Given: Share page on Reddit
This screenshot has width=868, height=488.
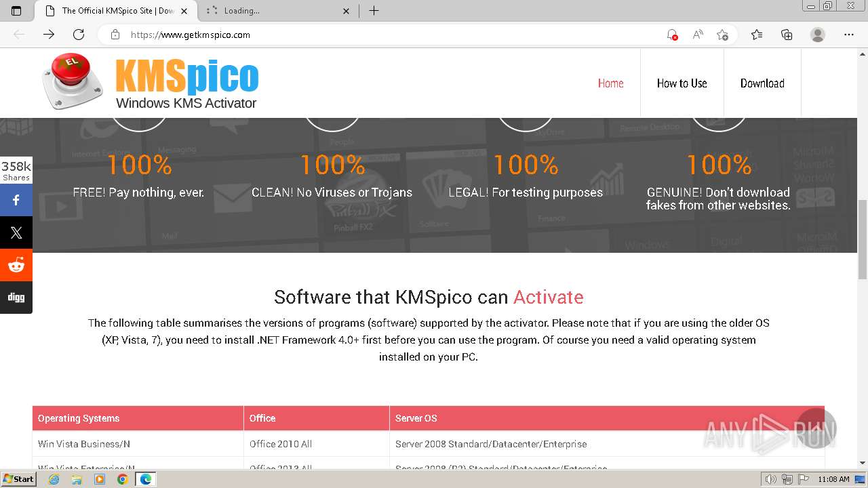Looking at the screenshot, I should [16, 265].
